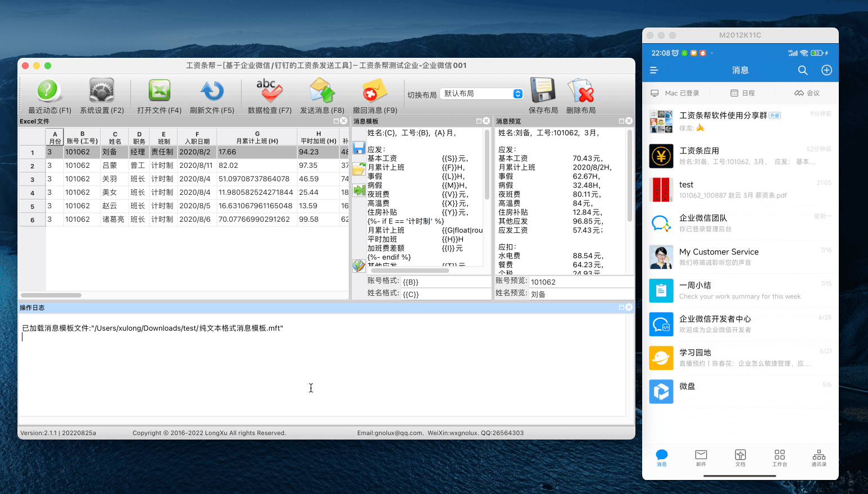Click the 姓名格式 input field
Image resolution: width=868 pixels, height=494 pixels.
(446, 294)
